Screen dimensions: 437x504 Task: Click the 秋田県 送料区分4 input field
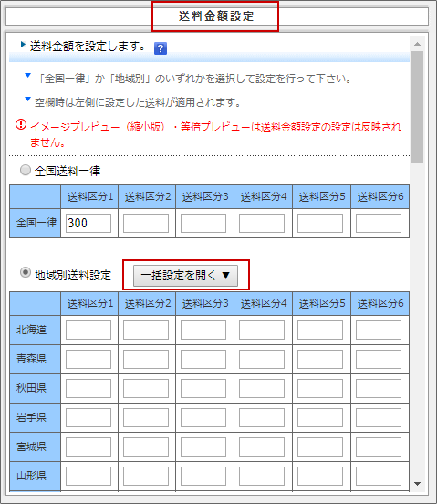coord(262,389)
